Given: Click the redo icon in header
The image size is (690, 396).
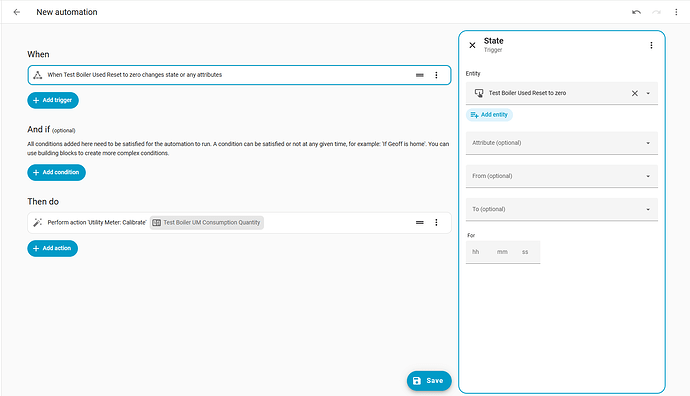Looking at the screenshot, I should point(656,12).
